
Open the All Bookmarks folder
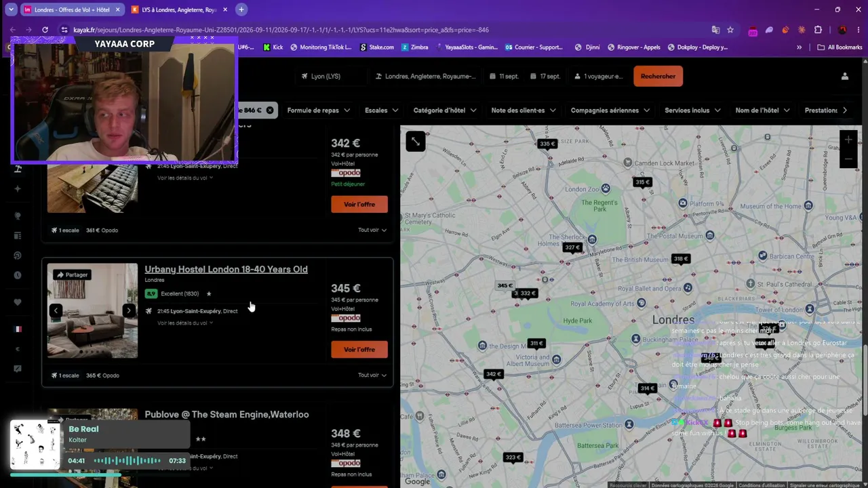click(840, 47)
